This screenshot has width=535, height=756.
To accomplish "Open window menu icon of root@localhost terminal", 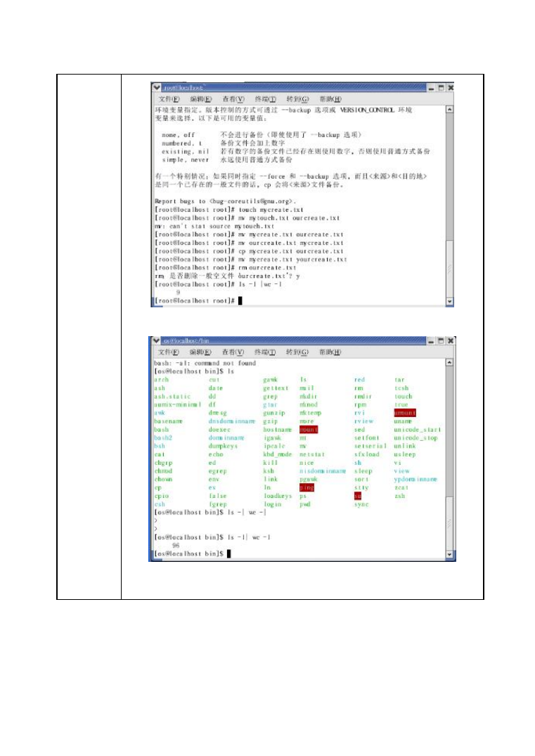I will (x=157, y=88).
